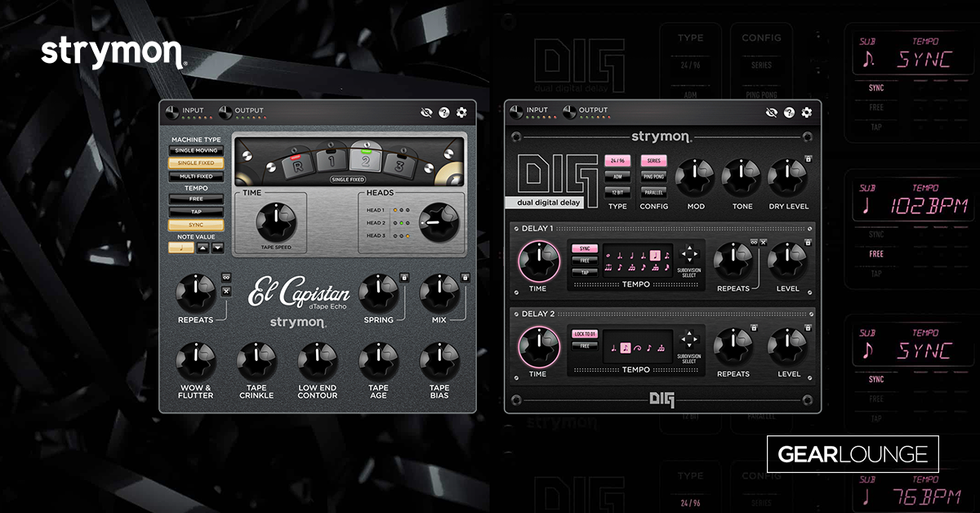
Task: Toggle the lock icon above Spring knob
Action: click(x=403, y=278)
